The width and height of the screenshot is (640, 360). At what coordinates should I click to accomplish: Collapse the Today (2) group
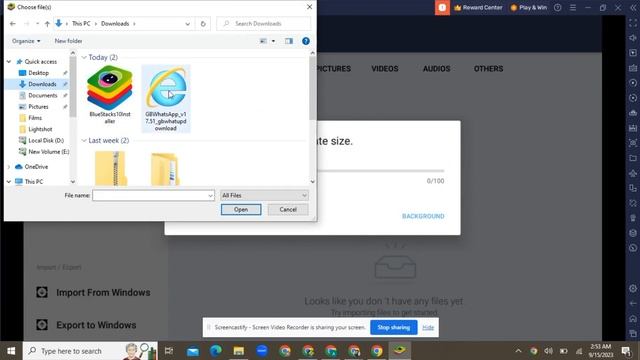click(x=84, y=58)
